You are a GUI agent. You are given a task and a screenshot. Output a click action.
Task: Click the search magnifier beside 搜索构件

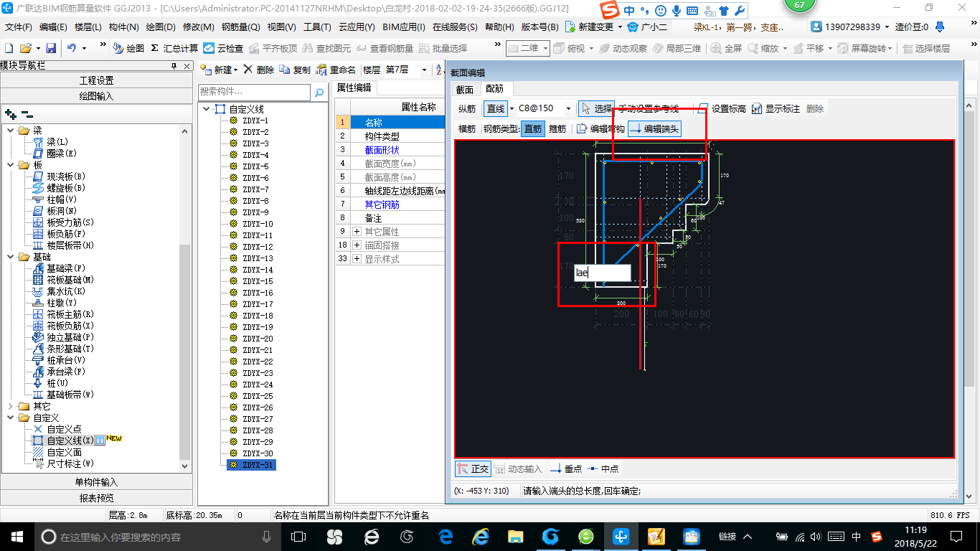319,93
